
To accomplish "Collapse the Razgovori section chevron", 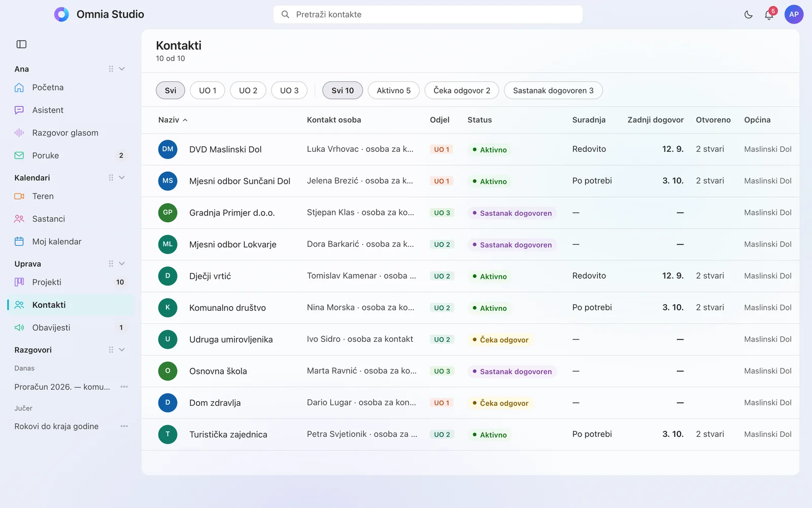I will [x=122, y=350].
